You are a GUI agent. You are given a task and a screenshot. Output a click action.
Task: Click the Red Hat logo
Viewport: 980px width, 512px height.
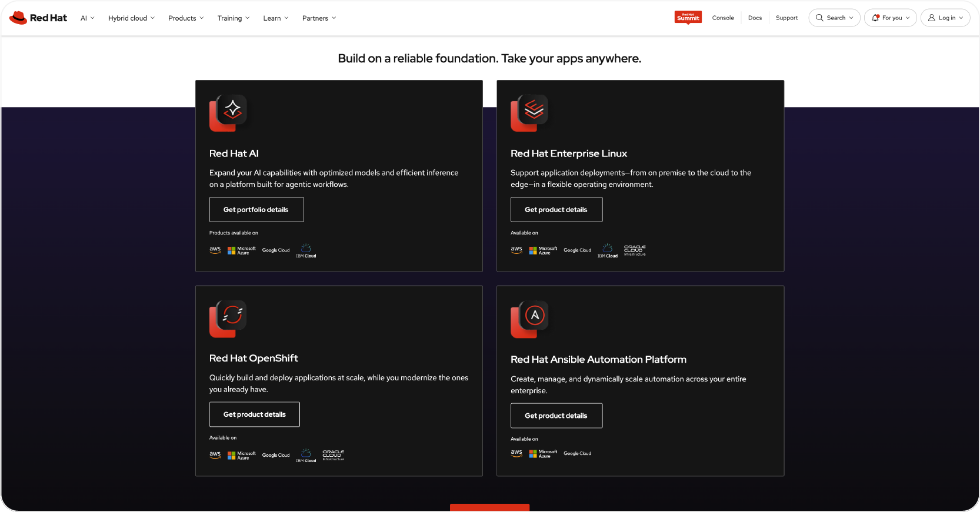pyautogui.click(x=38, y=18)
